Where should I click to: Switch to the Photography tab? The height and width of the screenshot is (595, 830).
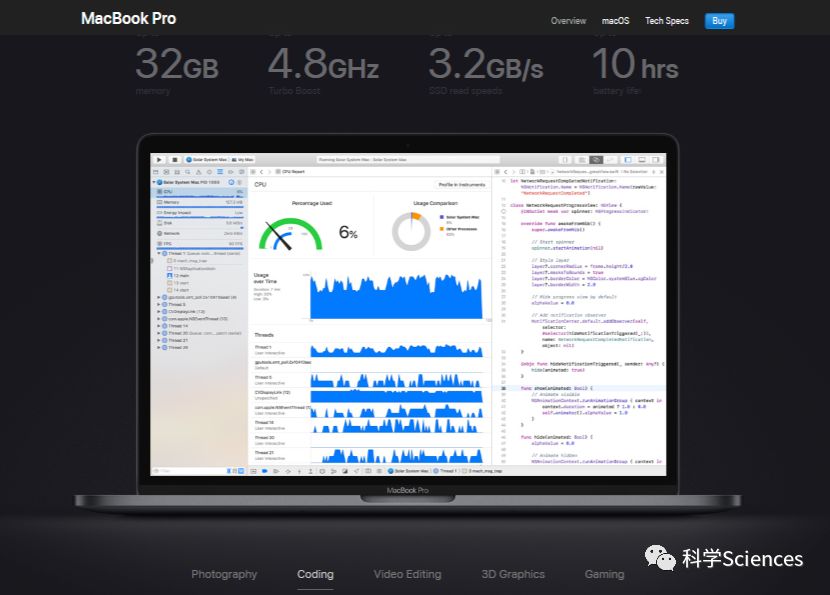(x=224, y=574)
